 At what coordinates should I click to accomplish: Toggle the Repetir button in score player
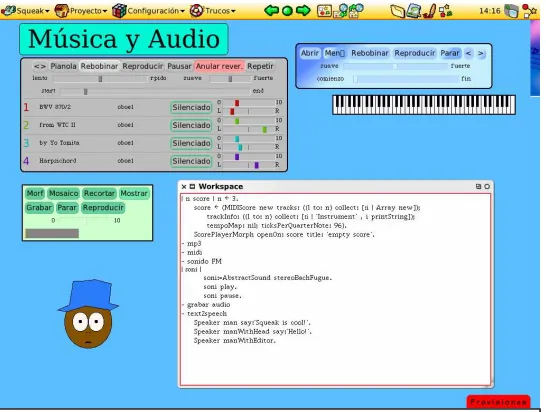(x=260, y=66)
